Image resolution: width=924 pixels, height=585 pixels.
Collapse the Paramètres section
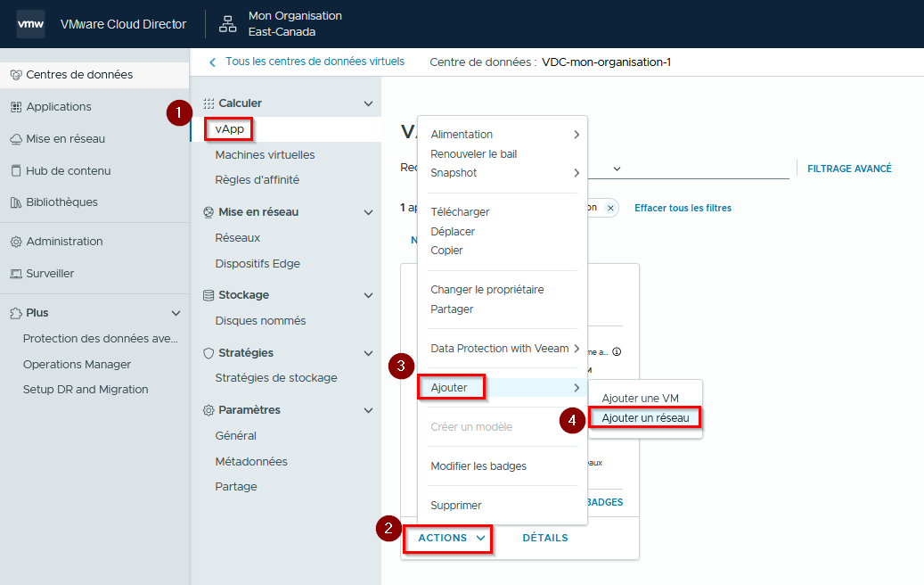pos(368,410)
